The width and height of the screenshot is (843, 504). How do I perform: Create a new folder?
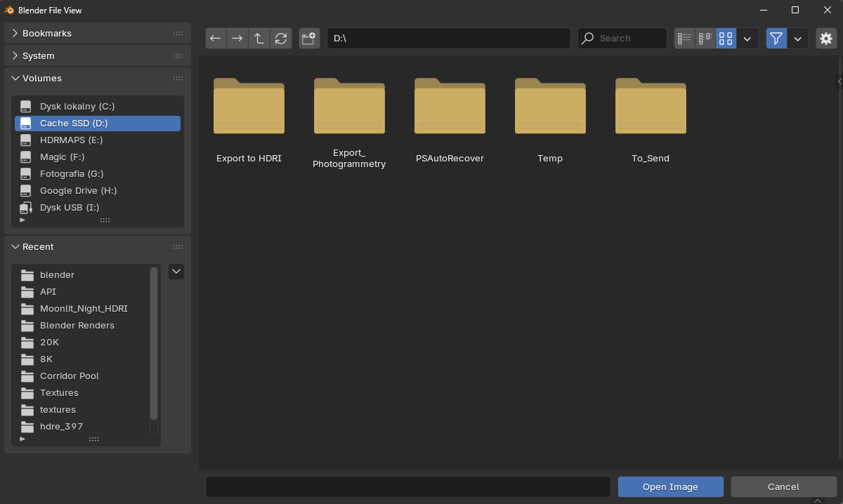[309, 39]
